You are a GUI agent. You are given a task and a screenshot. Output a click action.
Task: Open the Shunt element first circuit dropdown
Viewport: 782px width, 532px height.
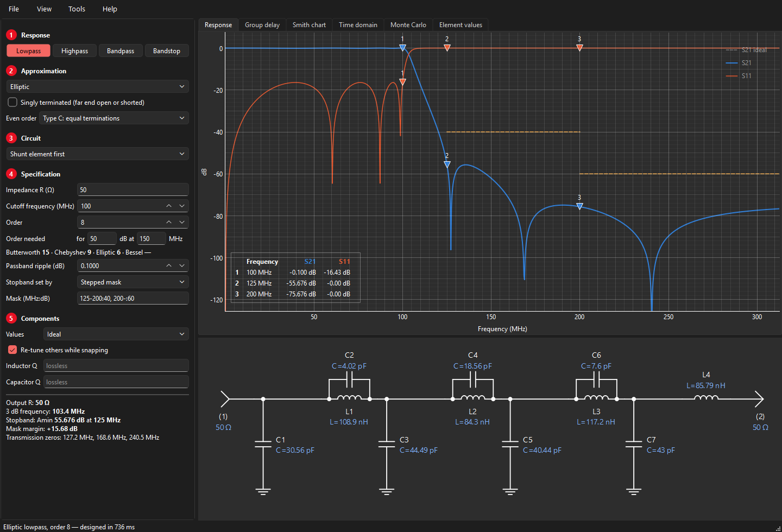[x=98, y=154]
